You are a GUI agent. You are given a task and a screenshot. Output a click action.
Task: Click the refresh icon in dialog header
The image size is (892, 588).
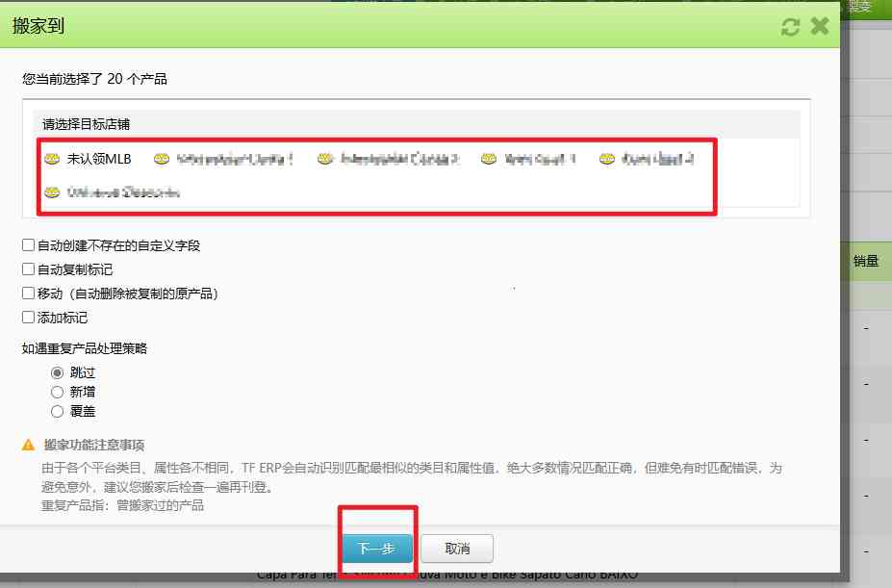click(790, 27)
